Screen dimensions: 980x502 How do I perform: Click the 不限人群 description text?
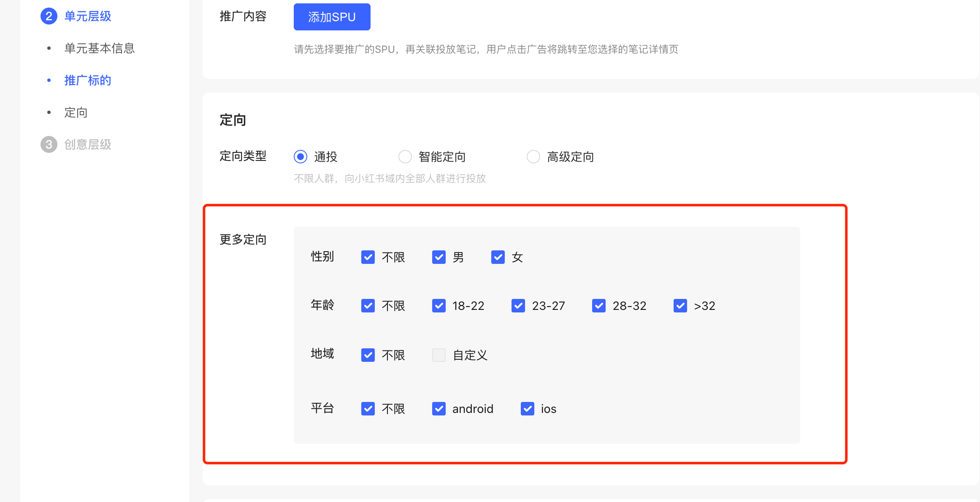coord(390,179)
